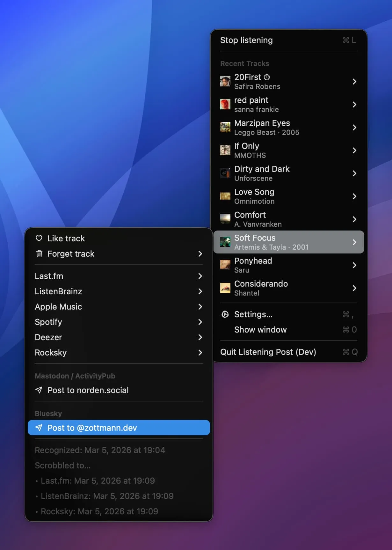
Task: Select the ListenBrainz menu entry
Action: (119, 291)
